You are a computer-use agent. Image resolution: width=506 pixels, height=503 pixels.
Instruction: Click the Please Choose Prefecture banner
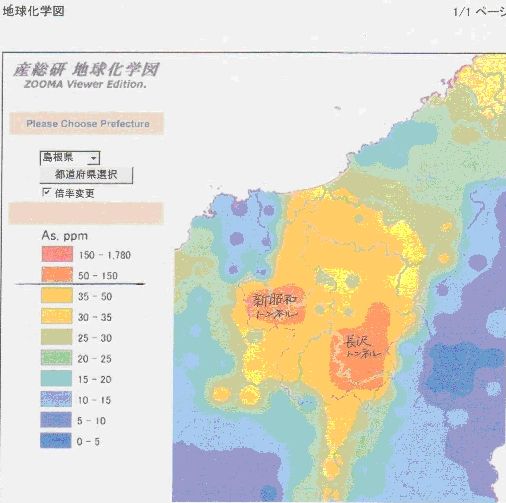tap(87, 123)
